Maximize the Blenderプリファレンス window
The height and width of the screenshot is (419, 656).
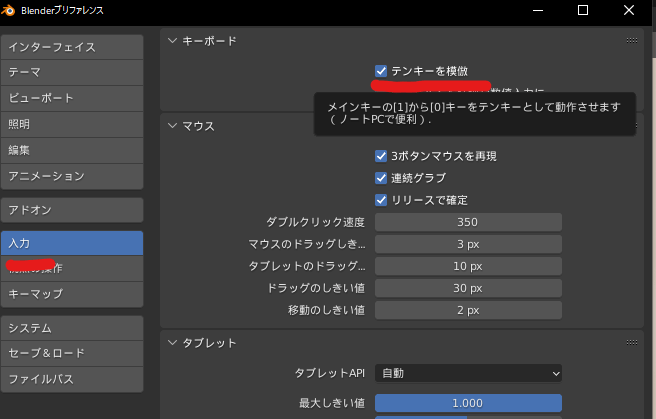point(583,10)
